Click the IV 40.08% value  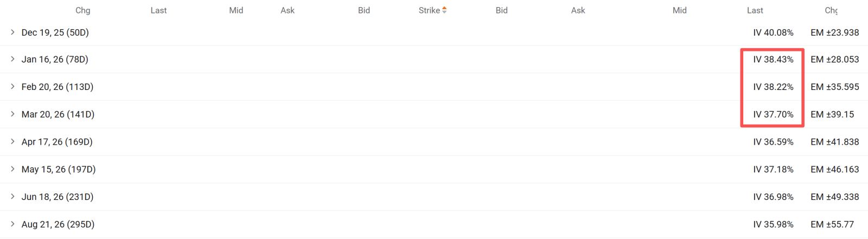pyautogui.click(x=773, y=33)
